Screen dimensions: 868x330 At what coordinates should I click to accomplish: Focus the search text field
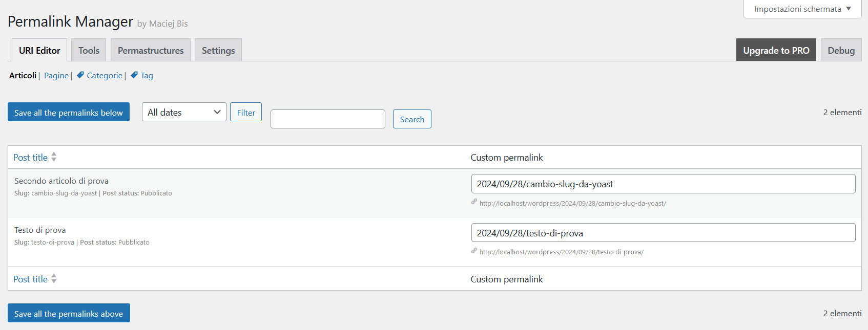(328, 119)
